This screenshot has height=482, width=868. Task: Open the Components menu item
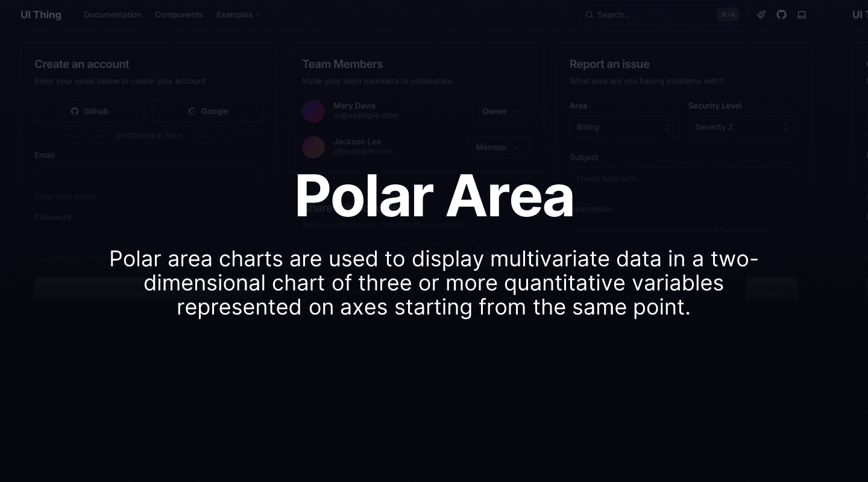click(178, 14)
